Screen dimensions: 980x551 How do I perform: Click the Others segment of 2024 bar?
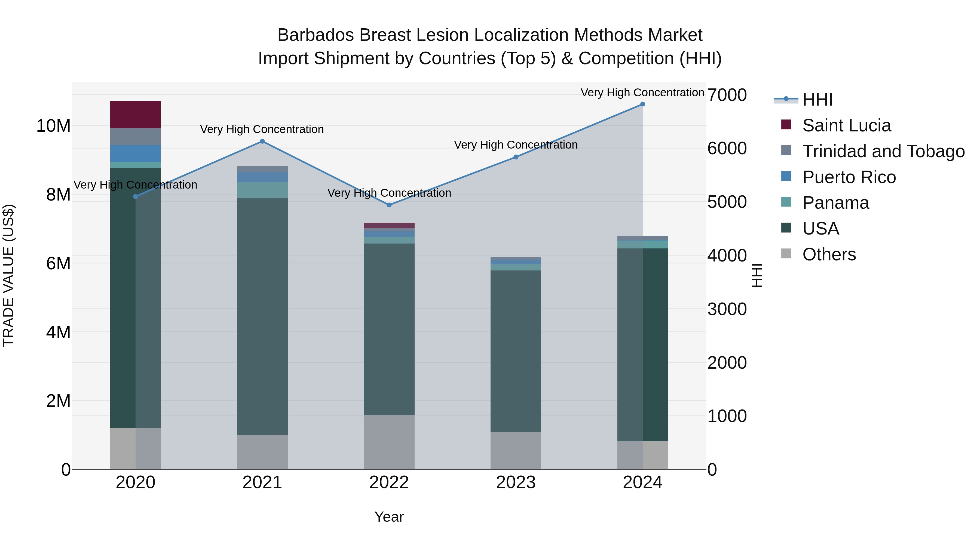[642, 455]
